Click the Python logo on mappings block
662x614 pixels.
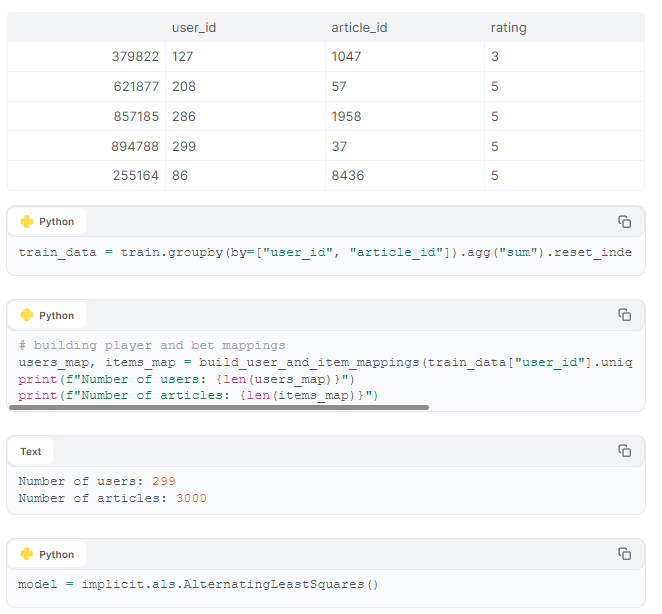(x=27, y=315)
